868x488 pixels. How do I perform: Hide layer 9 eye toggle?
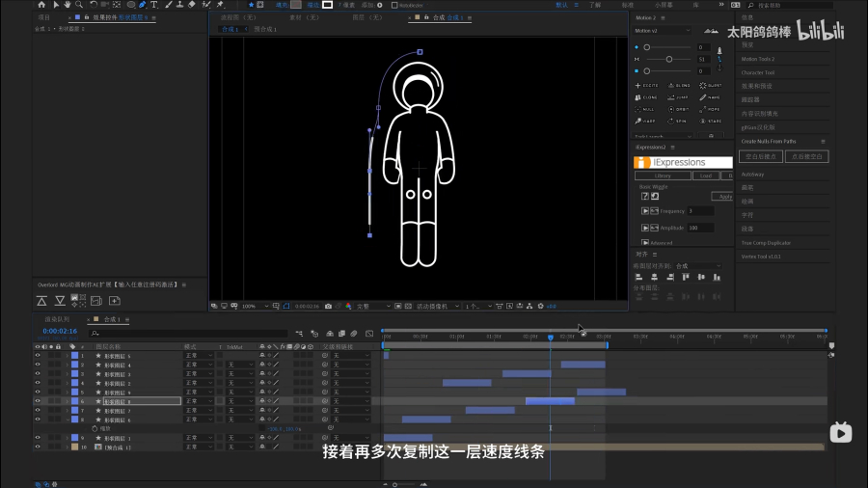tap(38, 438)
